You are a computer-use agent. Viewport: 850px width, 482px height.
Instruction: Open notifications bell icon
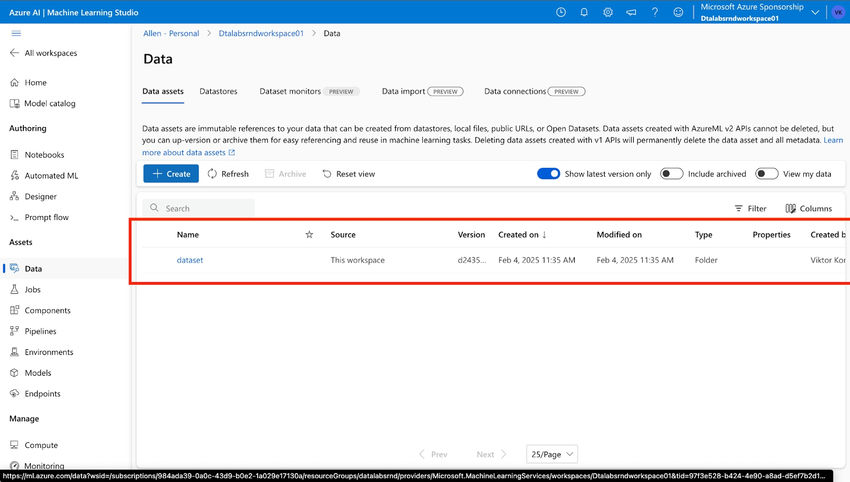[584, 12]
